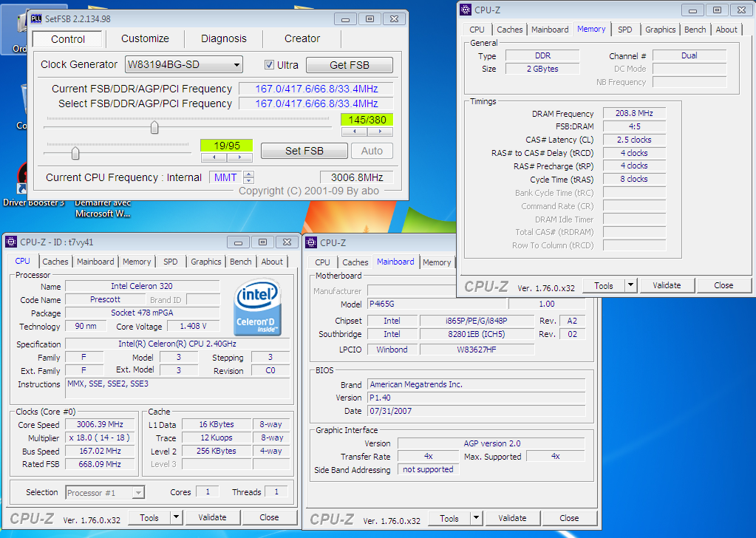Click the Auto button in SetFSB
Image resolution: width=756 pixels, height=538 pixels.
372,151
